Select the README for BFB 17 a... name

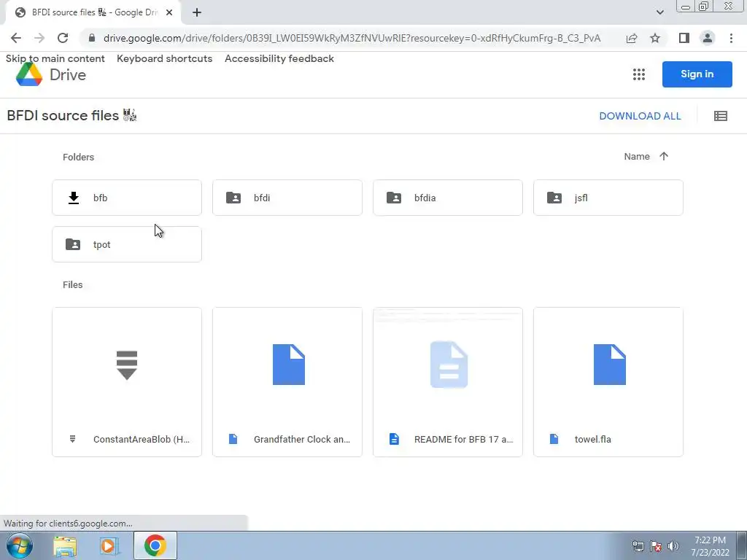tap(463, 440)
